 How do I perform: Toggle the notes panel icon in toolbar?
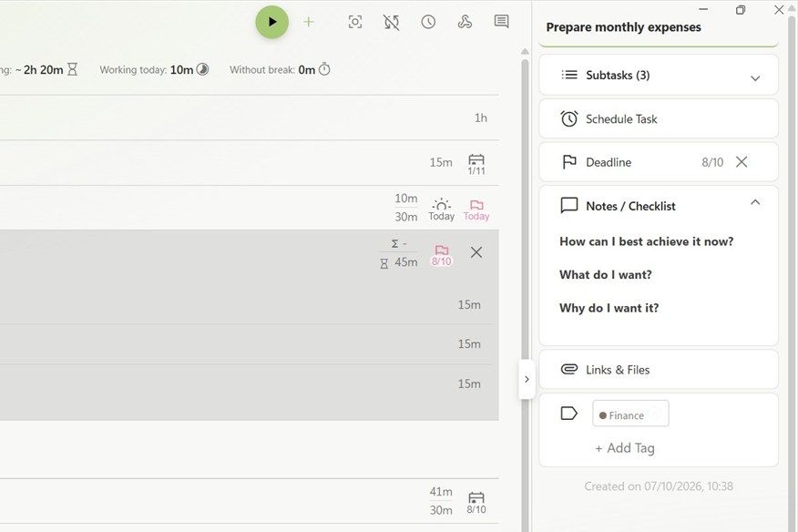[501, 22]
